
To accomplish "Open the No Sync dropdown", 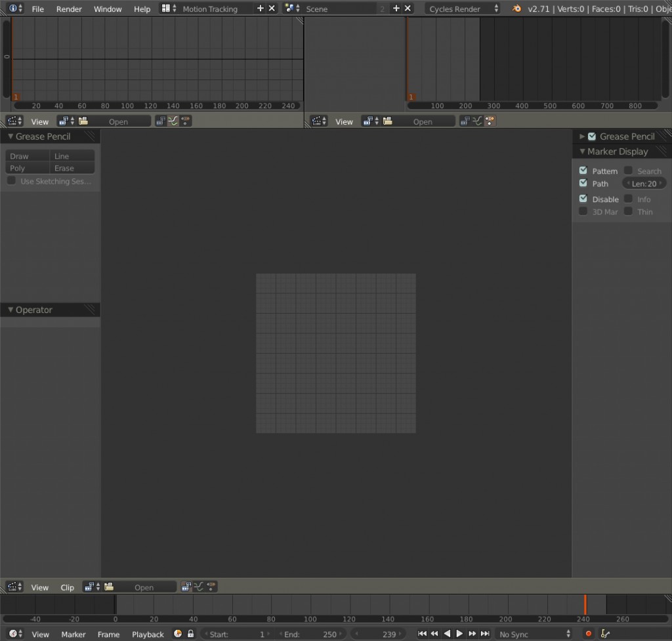I will pos(533,634).
